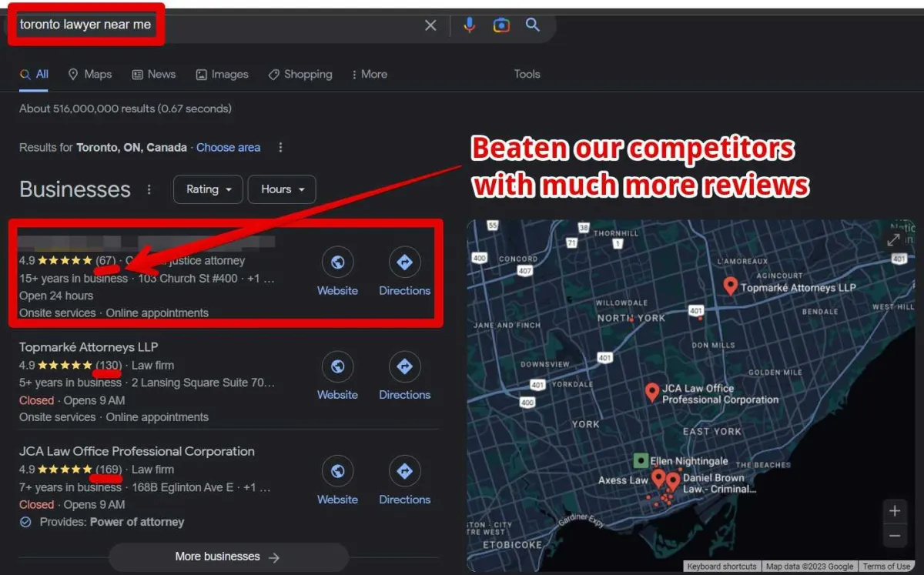Select the Topmarké Attorneys LLP map pin
The height and width of the screenshot is (575, 924).
click(x=731, y=286)
